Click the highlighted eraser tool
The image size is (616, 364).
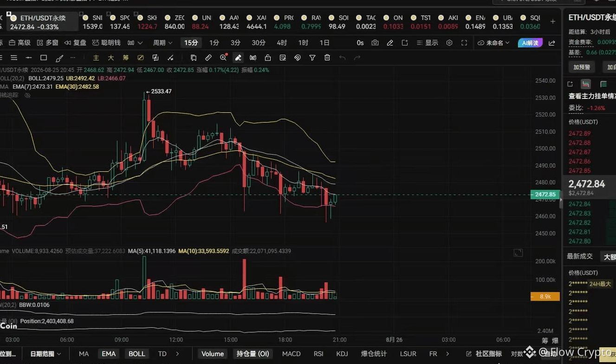click(238, 58)
